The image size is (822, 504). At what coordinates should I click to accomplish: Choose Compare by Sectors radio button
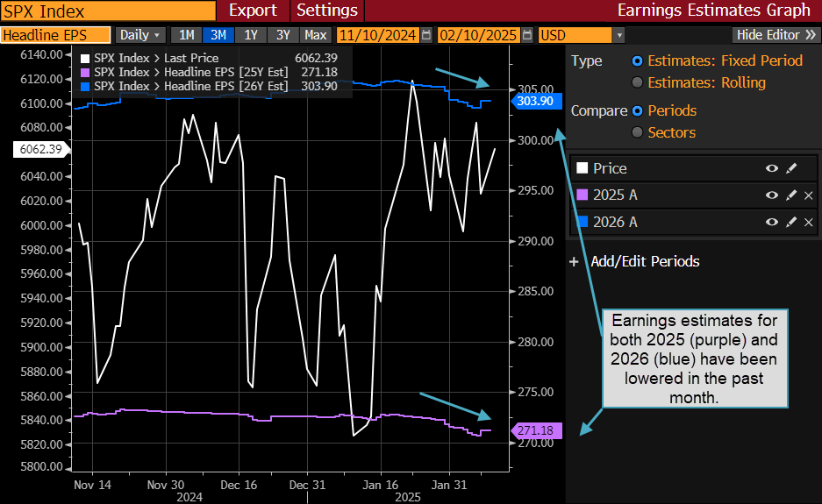coord(638,132)
